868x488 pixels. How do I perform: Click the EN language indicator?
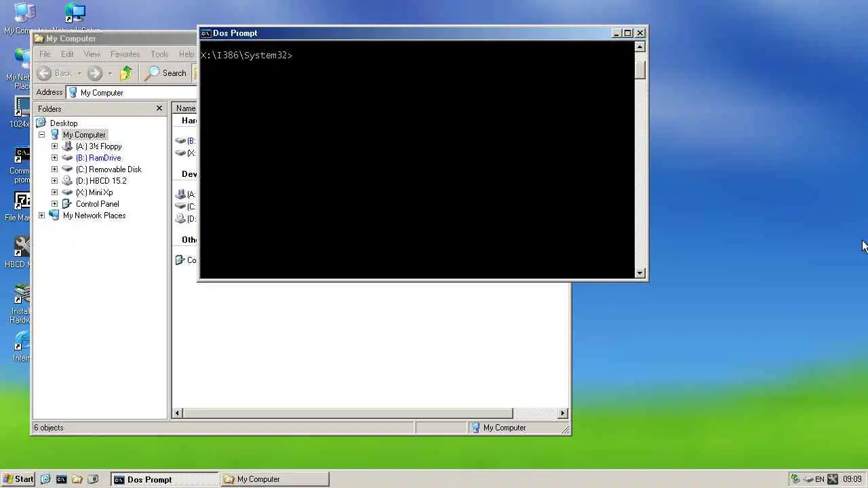click(x=820, y=479)
